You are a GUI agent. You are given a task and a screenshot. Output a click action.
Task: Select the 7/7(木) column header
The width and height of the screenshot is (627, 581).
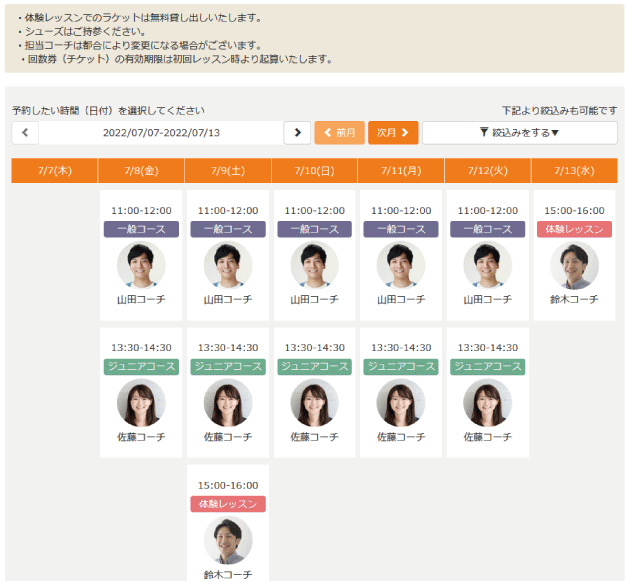tap(54, 171)
